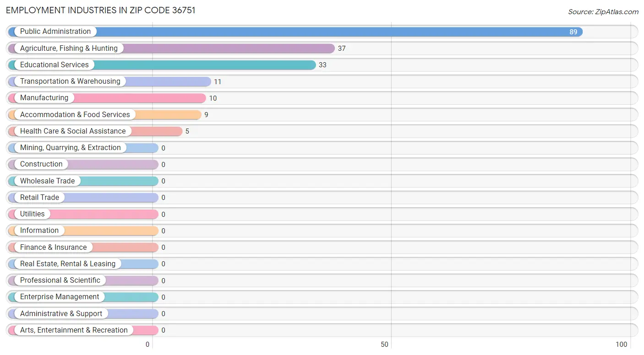The height and width of the screenshot is (355, 644).
Task: Click the Construction label
Action: click(x=41, y=164)
